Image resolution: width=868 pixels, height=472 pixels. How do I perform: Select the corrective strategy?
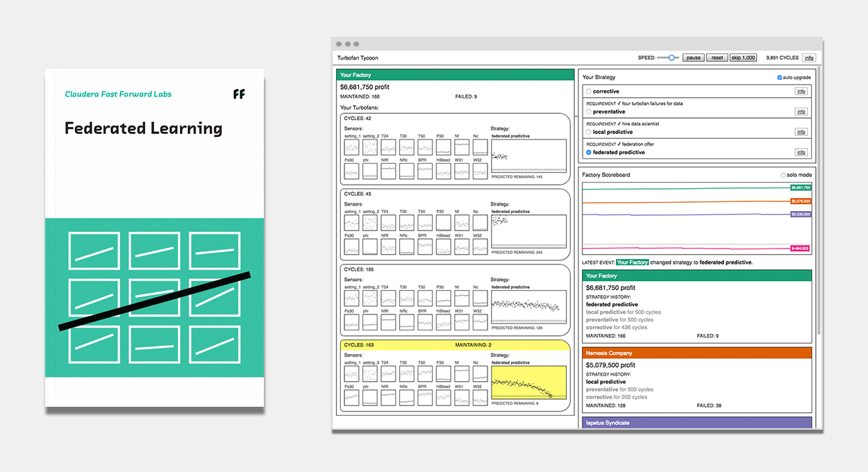pos(589,91)
